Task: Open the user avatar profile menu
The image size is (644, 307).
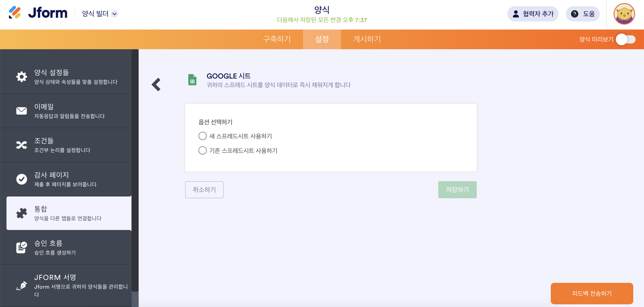Action: 624,14
